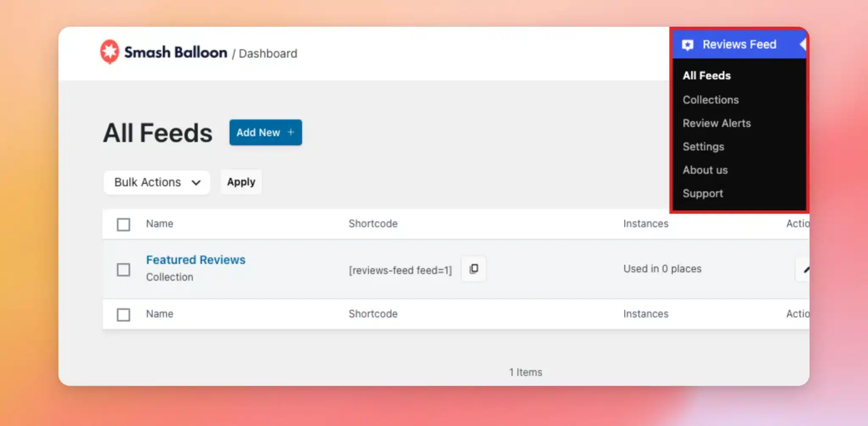Copy the Featured Reviews shortcode icon
This screenshot has width=868, height=426.
coord(473,269)
